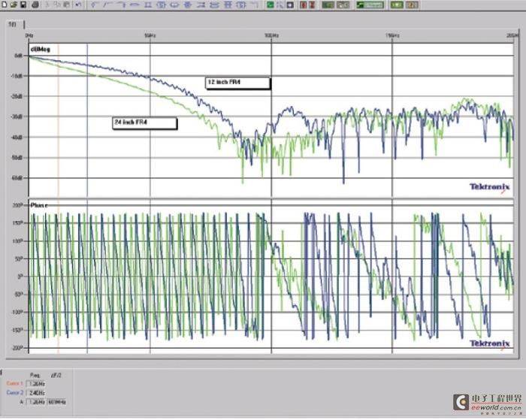Click the Cursor 2 frequency field
Image resolution: width=526 pixels, height=420 pixels.
click(36, 393)
